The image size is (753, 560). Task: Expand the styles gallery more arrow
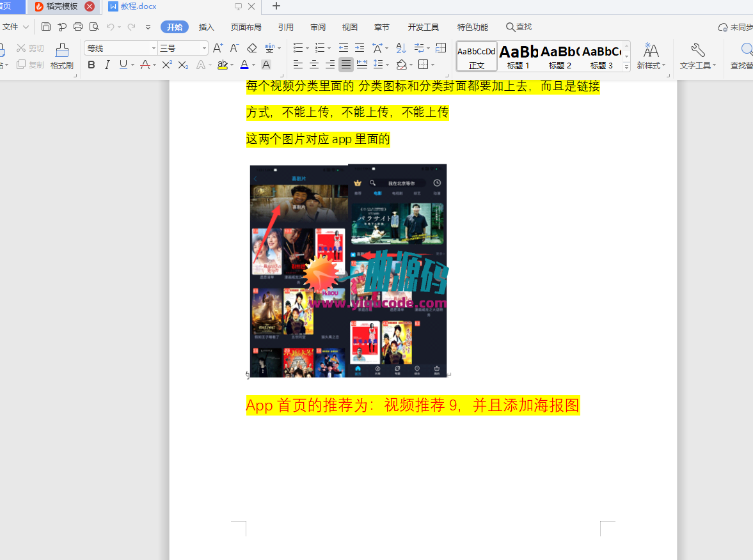[627, 67]
